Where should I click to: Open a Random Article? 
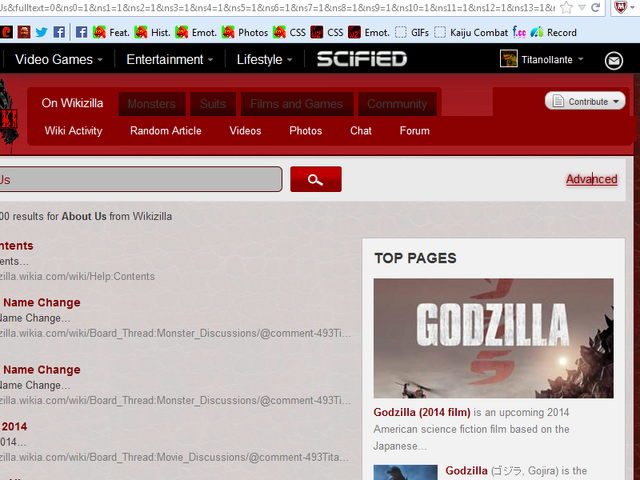tap(166, 131)
